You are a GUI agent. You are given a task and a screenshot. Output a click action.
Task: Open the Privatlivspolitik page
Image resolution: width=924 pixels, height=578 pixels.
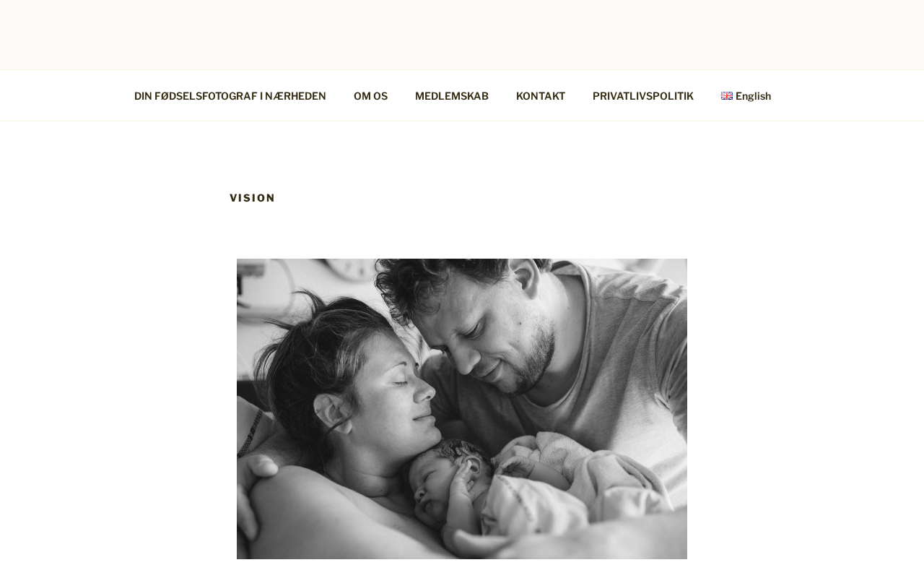643,96
